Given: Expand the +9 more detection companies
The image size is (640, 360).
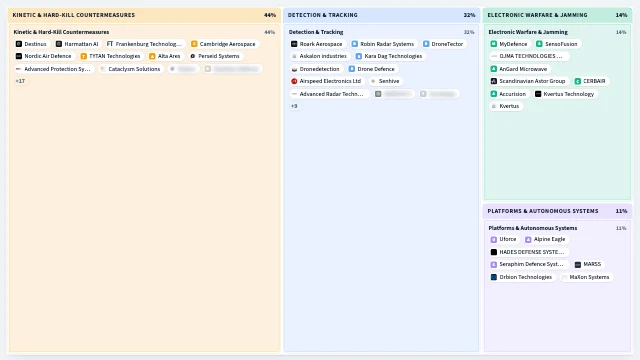Looking at the screenshot, I should [294, 106].
